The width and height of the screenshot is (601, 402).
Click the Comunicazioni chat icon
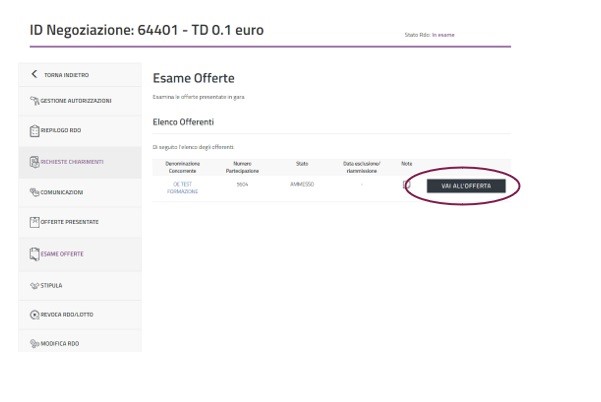(x=35, y=192)
